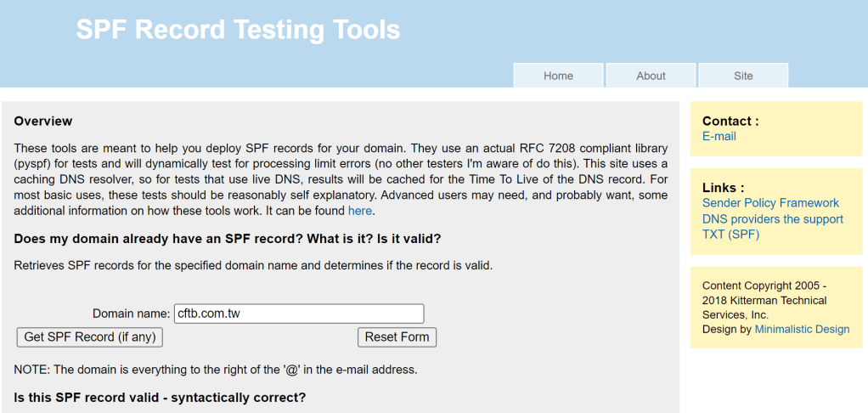This screenshot has width=868, height=413.
Task: Click the 'Domain name:' field label
Action: point(131,314)
